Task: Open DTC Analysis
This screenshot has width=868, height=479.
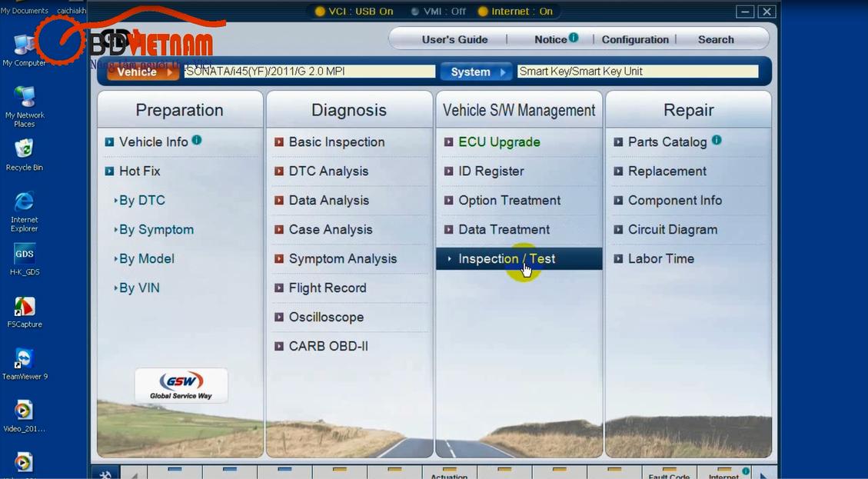Action: 328,171
